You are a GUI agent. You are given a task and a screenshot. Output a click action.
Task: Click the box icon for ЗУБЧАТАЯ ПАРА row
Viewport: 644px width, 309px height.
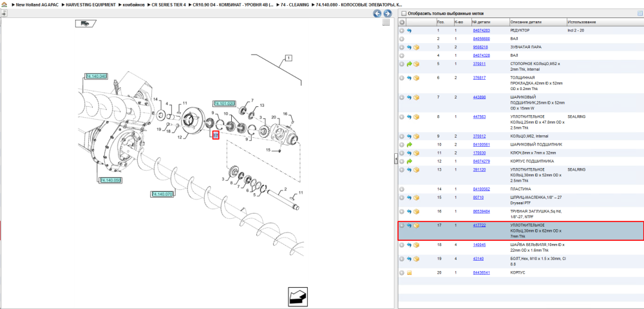(x=417, y=47)
